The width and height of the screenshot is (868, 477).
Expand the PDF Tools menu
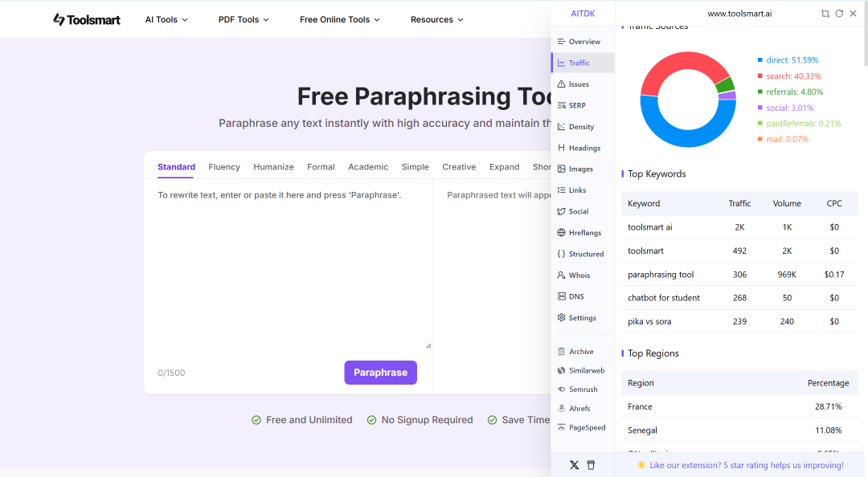tap(244, 19)
